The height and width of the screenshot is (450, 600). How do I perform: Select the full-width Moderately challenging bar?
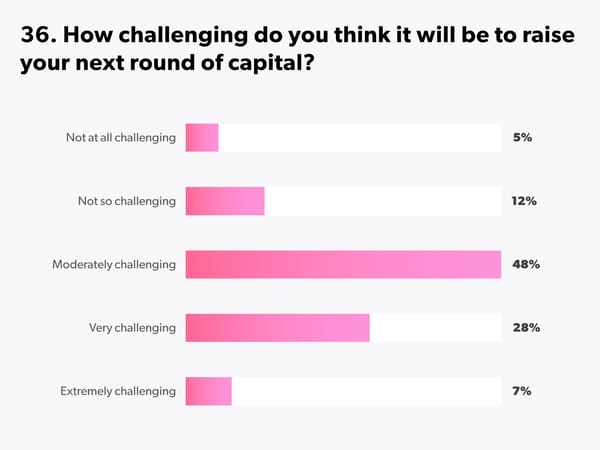tap(343, 265)
